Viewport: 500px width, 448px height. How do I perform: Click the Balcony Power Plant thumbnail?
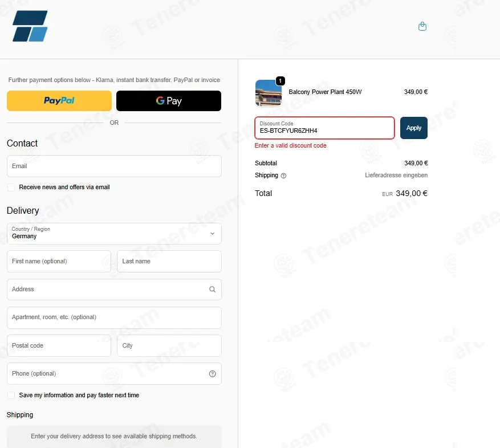point(269,93)
